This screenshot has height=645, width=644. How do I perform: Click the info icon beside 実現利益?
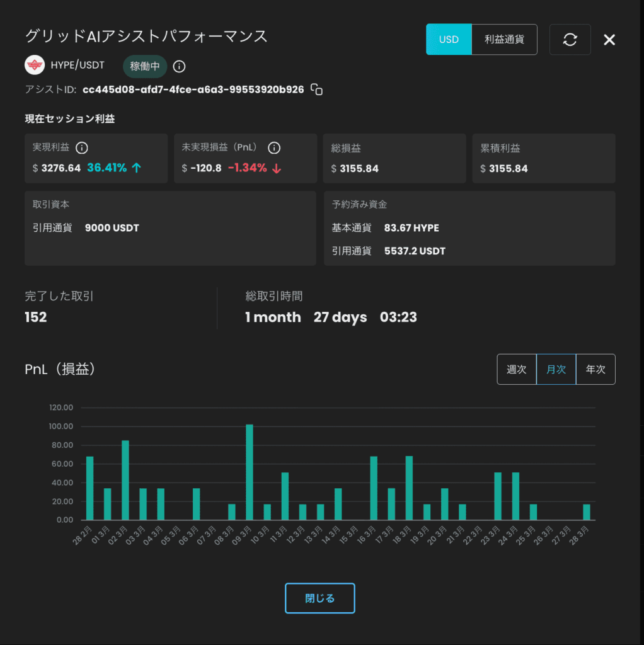click(82, 147)
